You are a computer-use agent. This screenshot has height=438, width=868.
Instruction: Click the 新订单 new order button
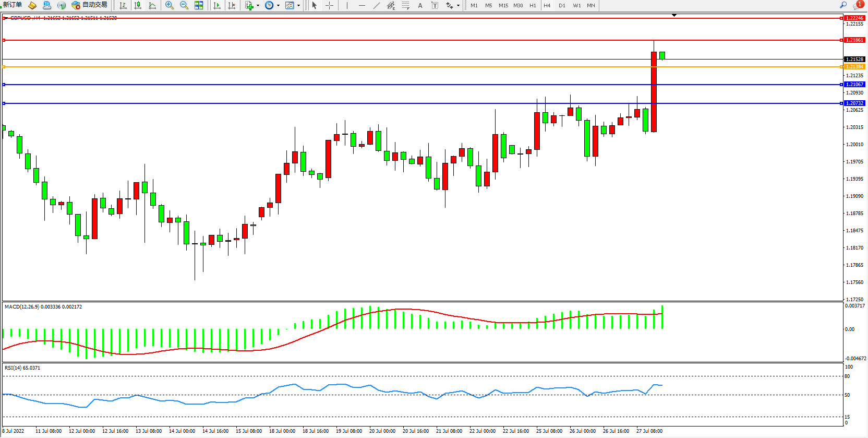12,5
